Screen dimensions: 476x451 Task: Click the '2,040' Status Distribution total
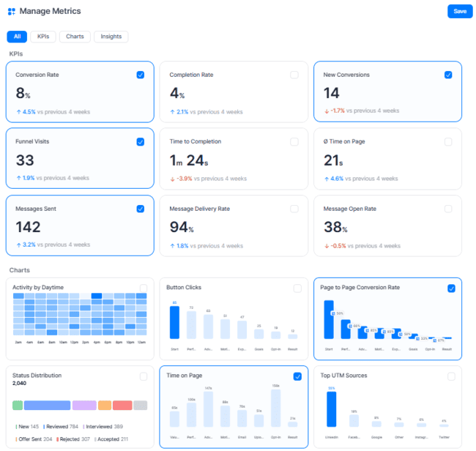coord(19,384)
